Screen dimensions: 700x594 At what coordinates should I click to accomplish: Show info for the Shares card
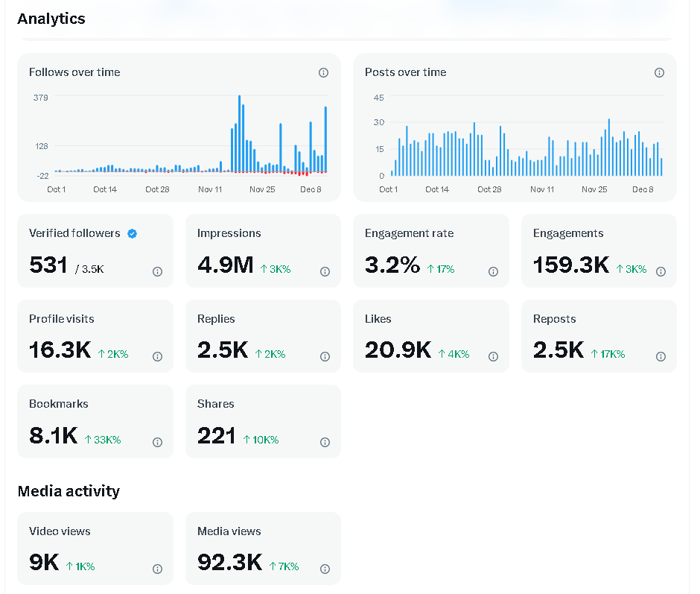[325, 442]
